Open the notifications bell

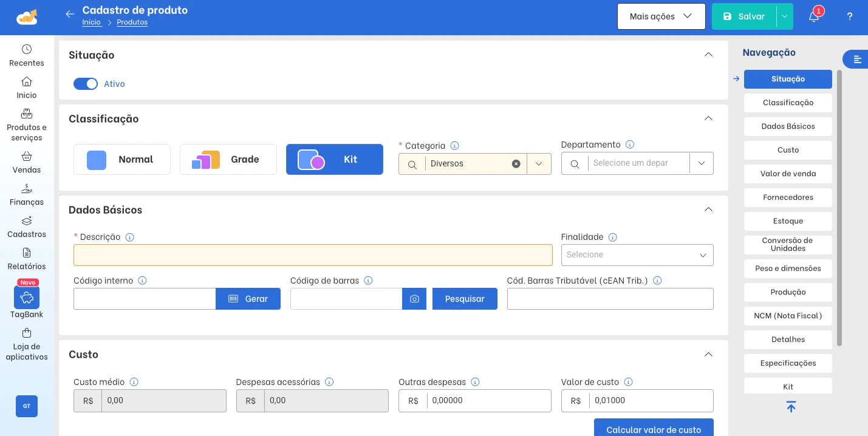coord(814,16)
